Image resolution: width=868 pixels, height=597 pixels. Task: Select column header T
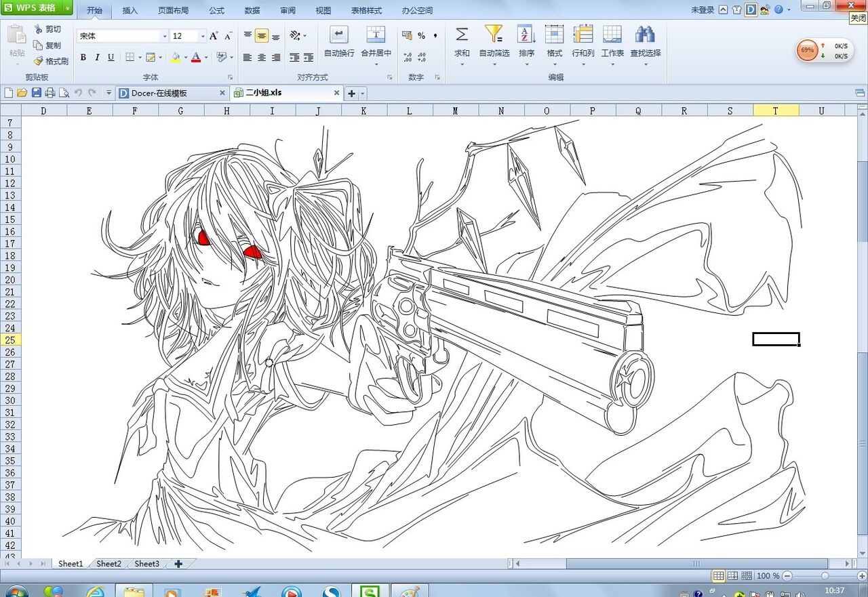776,110
